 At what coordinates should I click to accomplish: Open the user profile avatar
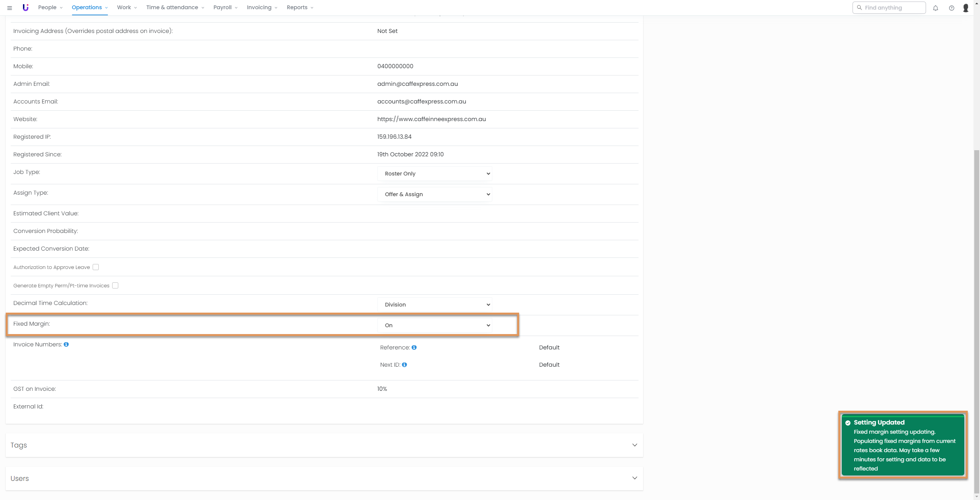[x=965, y=8]
